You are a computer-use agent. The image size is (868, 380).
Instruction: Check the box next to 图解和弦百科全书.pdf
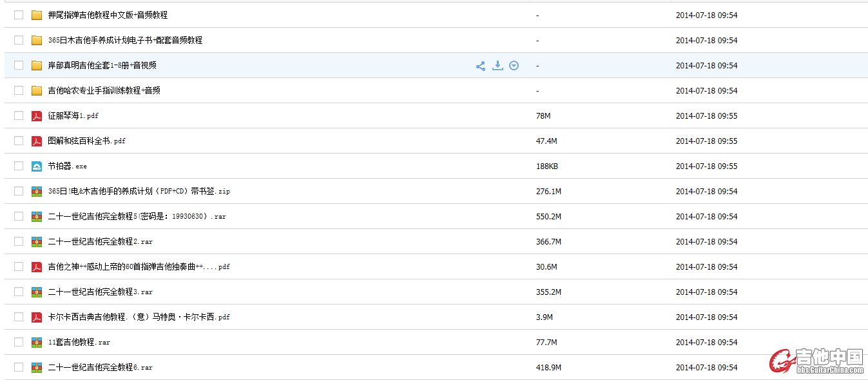19,141
